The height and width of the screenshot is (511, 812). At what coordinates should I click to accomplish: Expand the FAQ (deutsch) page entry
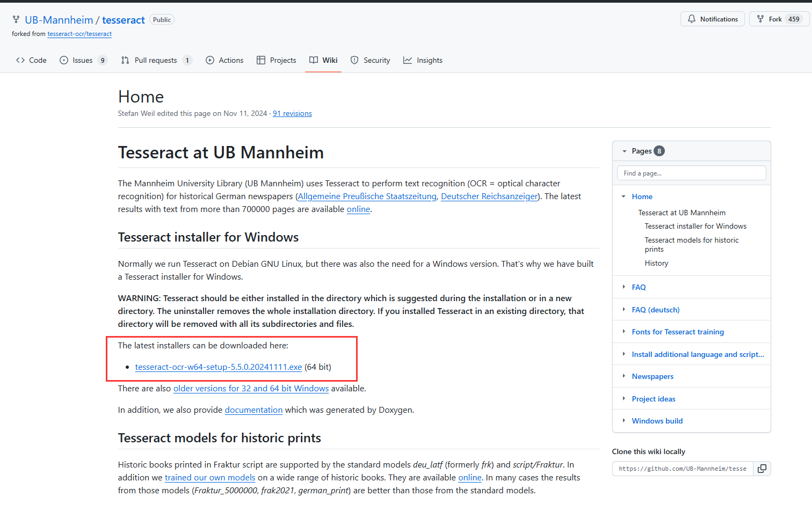624,310
